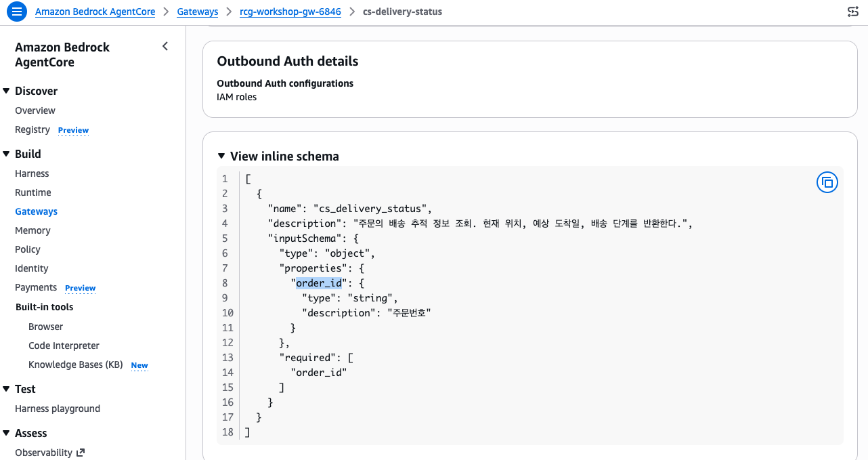Collapse the Assess section
Screen dimensions: 868x460
[x=6, y=433]
